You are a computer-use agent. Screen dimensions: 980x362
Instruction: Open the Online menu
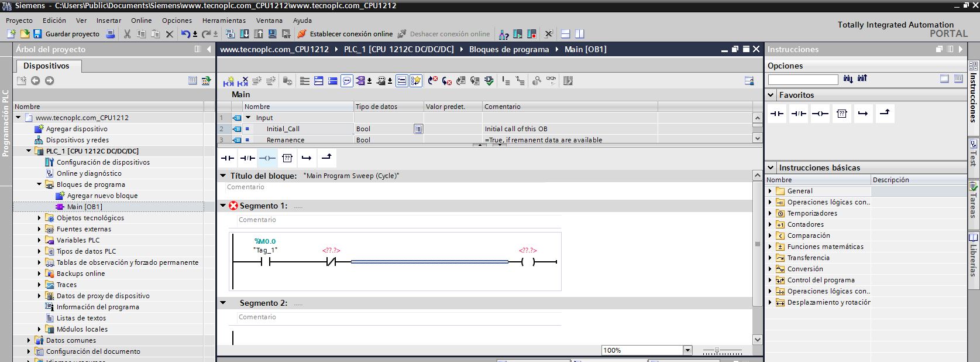coord(141,20)
